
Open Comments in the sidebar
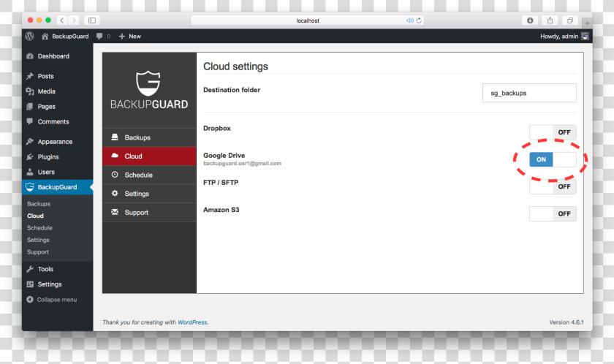pos(57,122)
